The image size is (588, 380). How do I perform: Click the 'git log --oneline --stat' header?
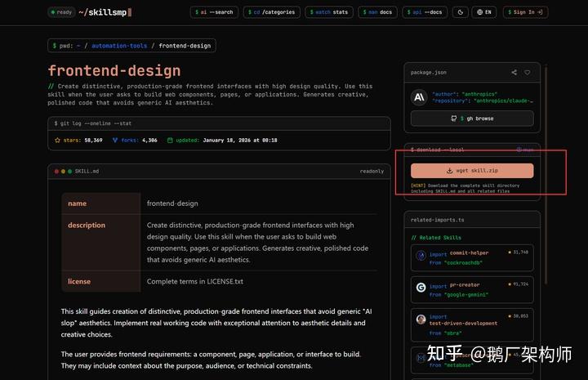[92, 123]
